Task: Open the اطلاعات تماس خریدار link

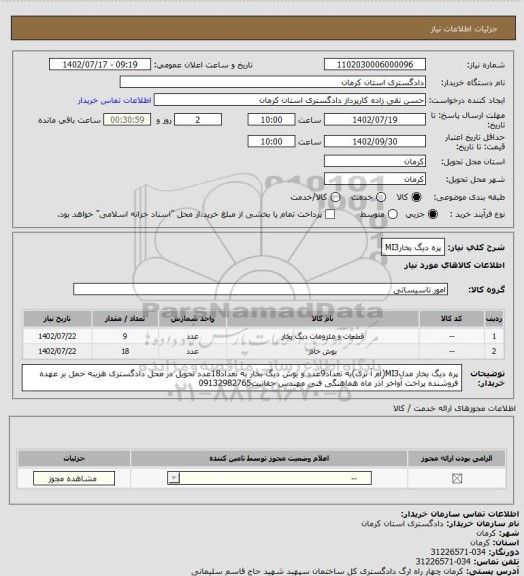Action: click(114, 100)
